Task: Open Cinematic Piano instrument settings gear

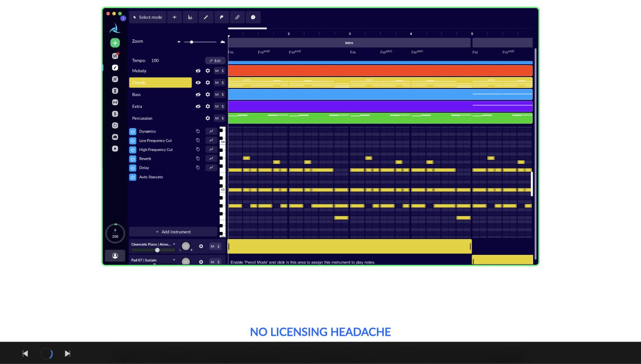Action: point(201,246)
